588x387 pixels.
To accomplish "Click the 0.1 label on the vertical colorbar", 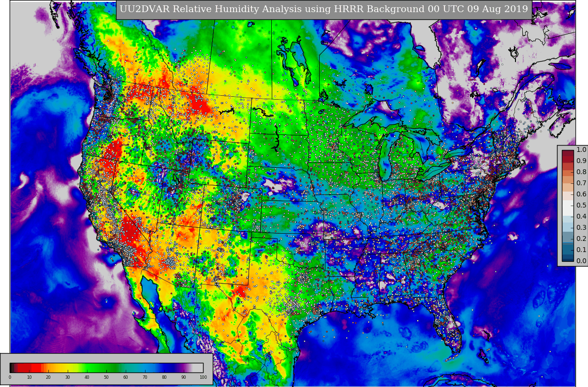I will point(581,250).
